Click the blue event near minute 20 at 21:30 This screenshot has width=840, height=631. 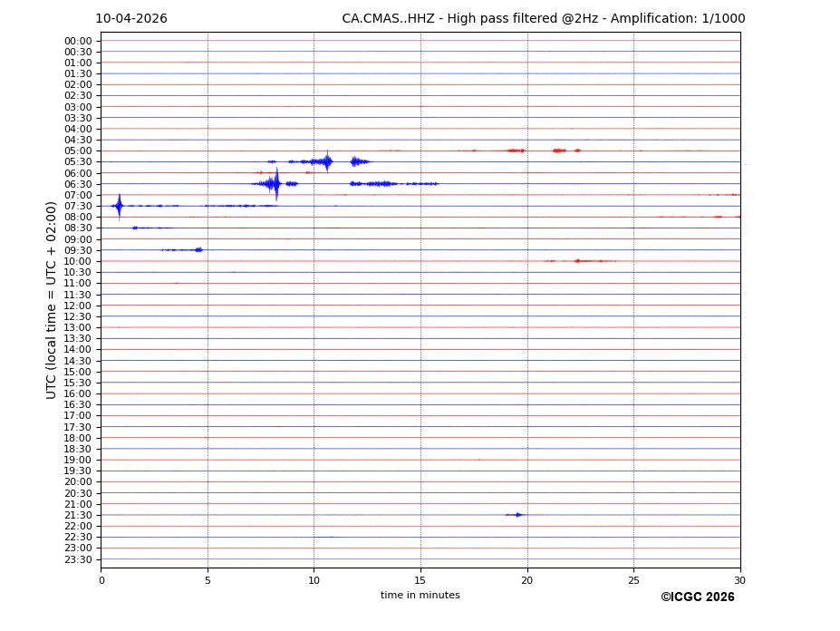click(518, 515)
